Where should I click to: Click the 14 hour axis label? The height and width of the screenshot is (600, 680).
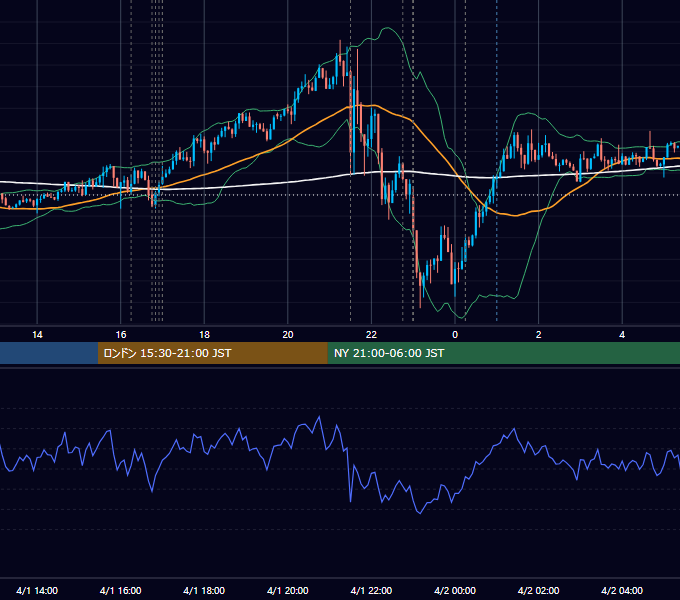(x=37, y=335)
